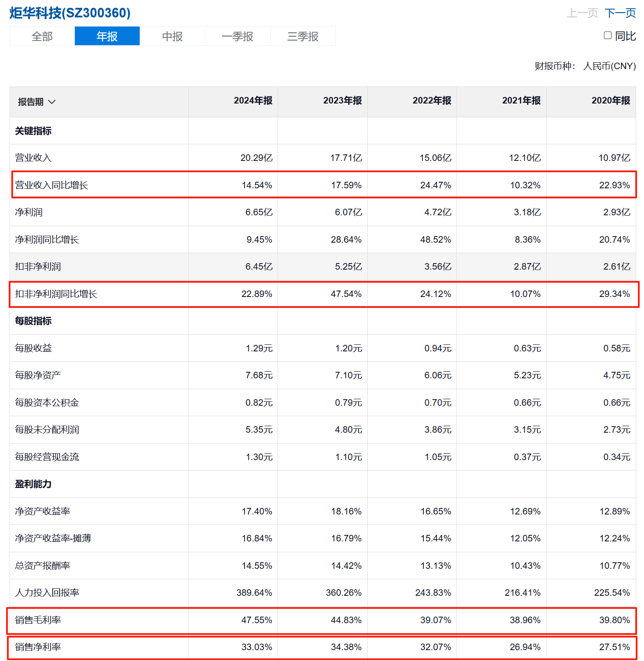Image resolution: width=644 pixels, height=661 pixels.
Task: Click the 每股经营现金流 row label
Action: (47, 457)
